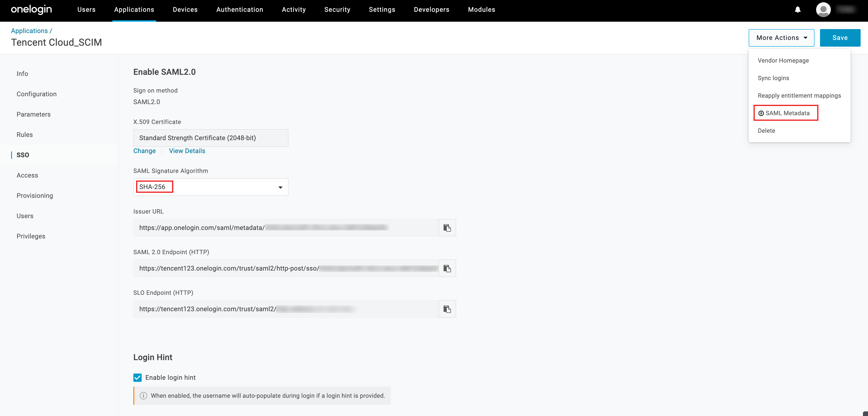The width and height of the screenshot is (868, 416).
Task: Select Delete from More Actions menu
Action: pyautogui.click(x=766, y=131)
